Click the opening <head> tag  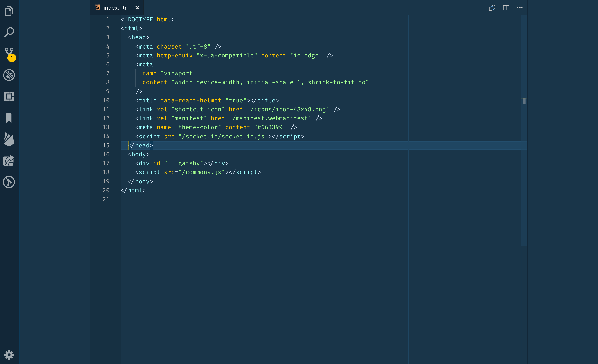139,37
